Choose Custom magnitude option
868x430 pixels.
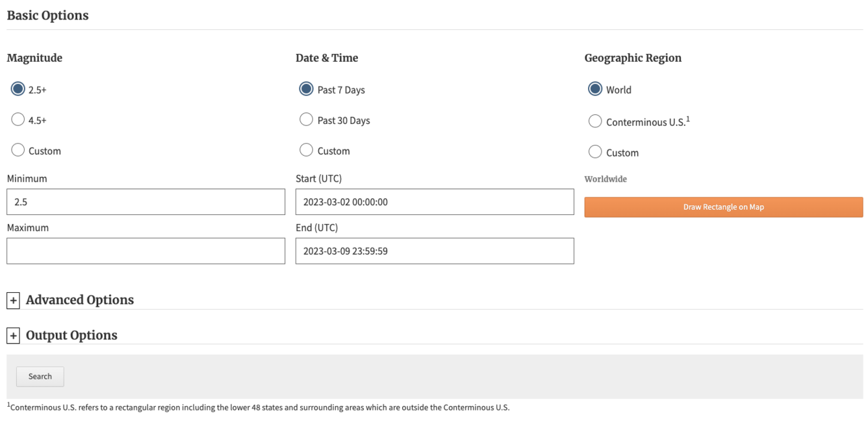coord(18,149)
